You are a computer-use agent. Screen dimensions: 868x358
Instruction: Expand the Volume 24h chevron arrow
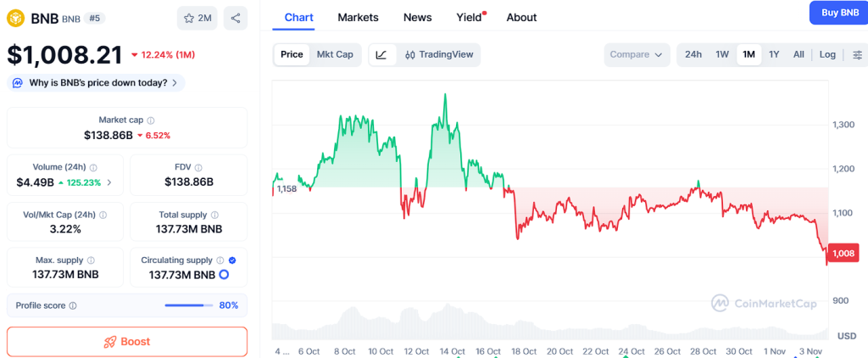pyautogui.click(x=108, y=182)
